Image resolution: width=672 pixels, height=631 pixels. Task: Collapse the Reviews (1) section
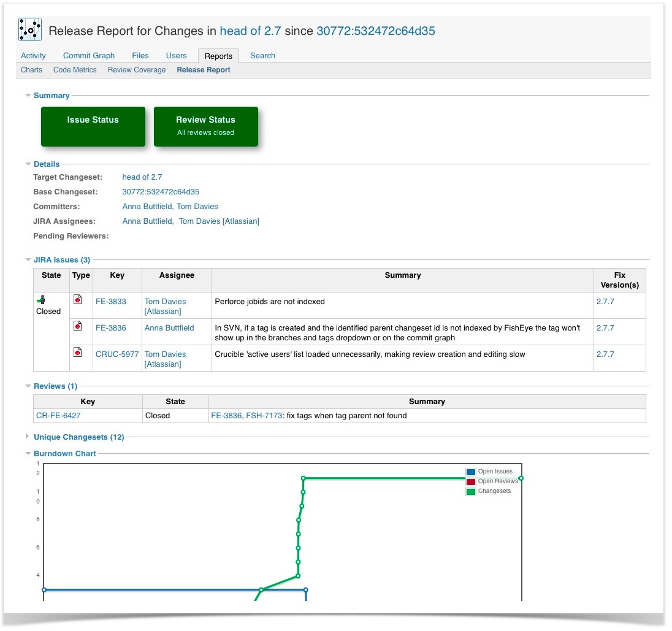[x=28, y=386]
